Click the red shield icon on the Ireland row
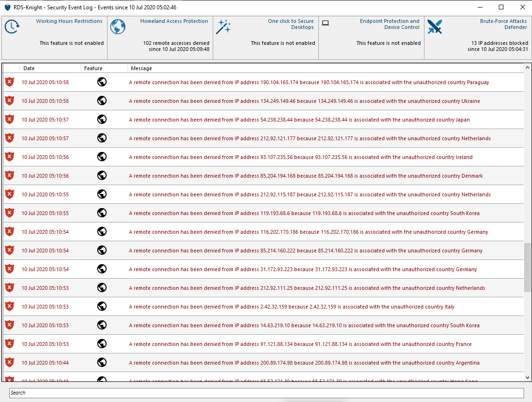Image resolution: width=532 pixels, height=402 pixels. [9, 157]
